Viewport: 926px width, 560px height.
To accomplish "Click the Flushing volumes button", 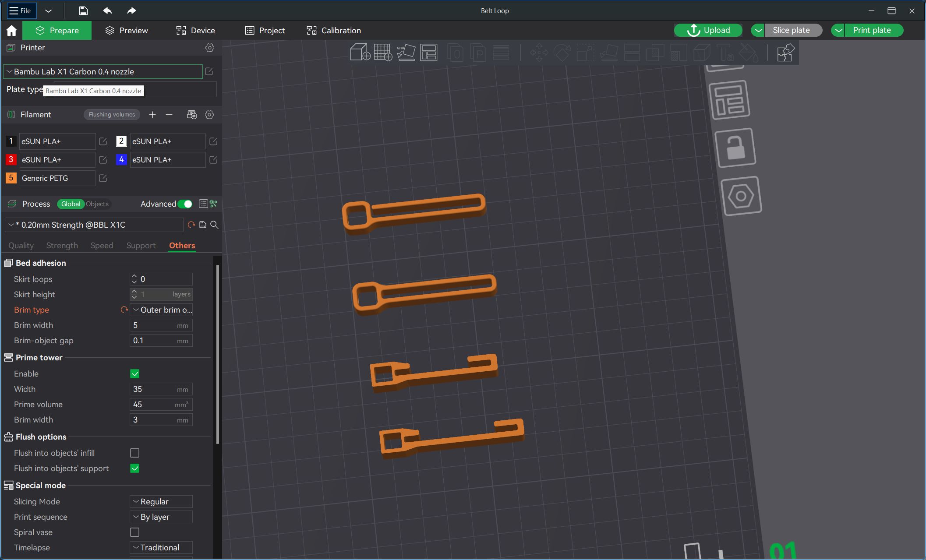I will 112,115.
